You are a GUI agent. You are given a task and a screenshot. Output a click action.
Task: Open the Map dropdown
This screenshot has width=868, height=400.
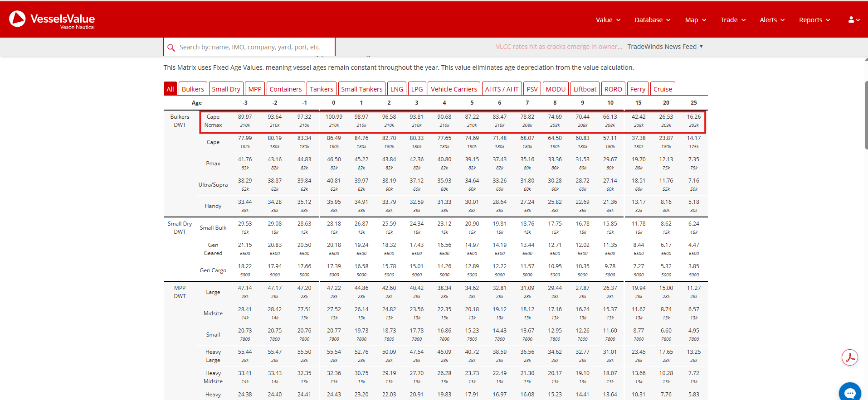pos(696,20)
